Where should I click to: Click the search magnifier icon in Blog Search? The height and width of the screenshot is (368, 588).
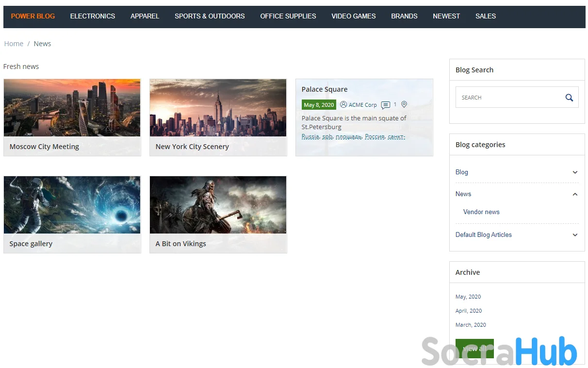pos(569,98)
